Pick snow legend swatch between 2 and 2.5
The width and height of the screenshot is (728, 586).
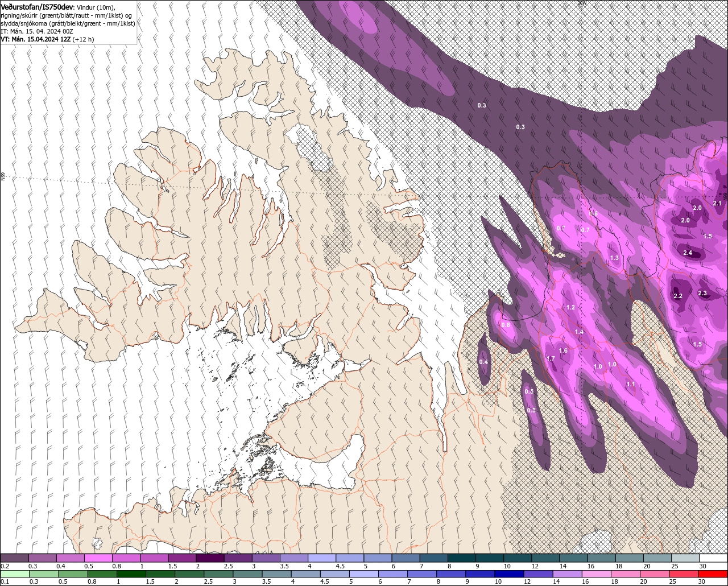210,558
